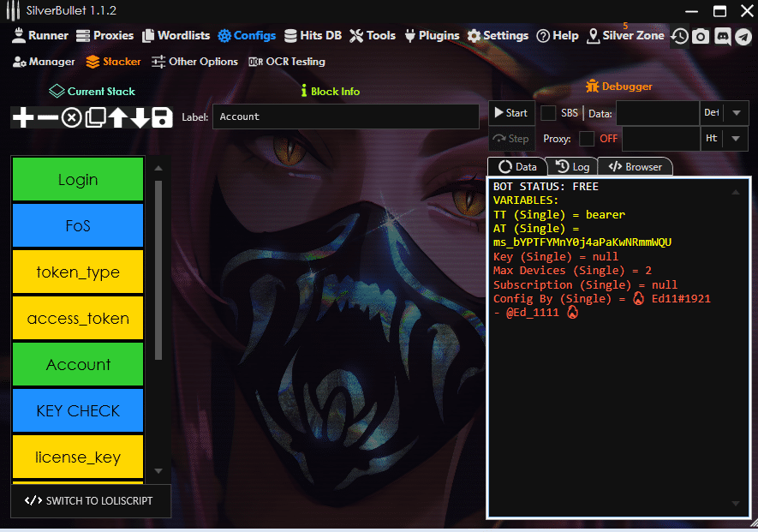Go to Configs section
This screenshot has height=532, width=758.
(247, 35)
